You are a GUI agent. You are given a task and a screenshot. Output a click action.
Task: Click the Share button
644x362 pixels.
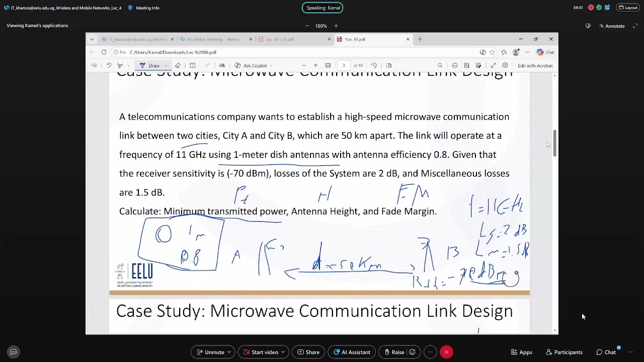[308, 352]
